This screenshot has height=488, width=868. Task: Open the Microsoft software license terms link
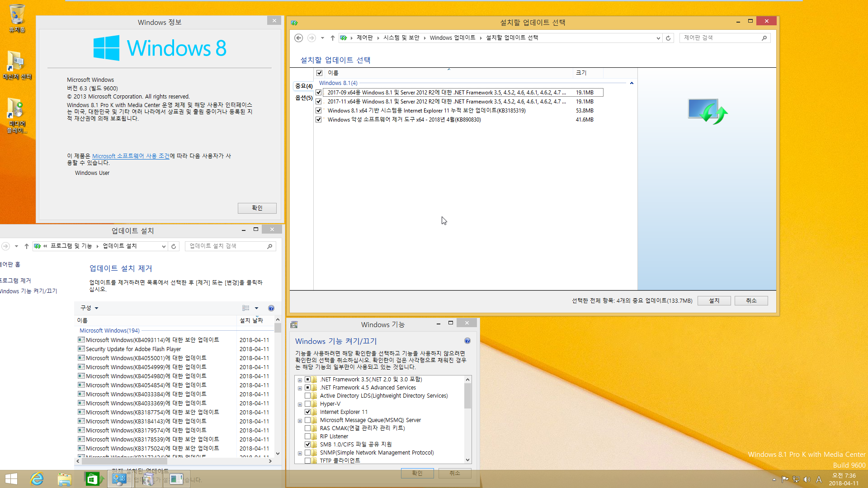(131, 156)
